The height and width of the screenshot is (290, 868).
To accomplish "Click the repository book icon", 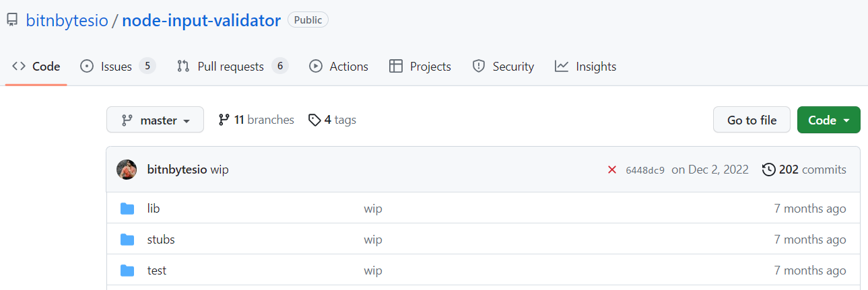I will [12, 21].
